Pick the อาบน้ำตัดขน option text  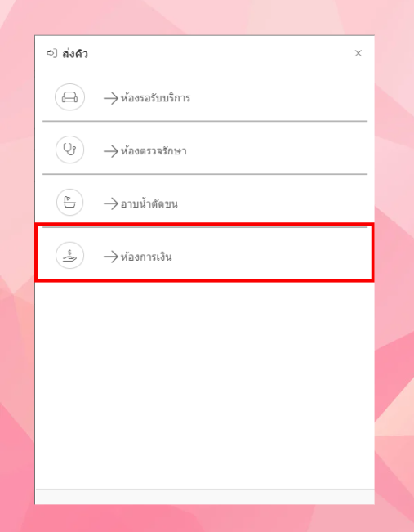149,203
